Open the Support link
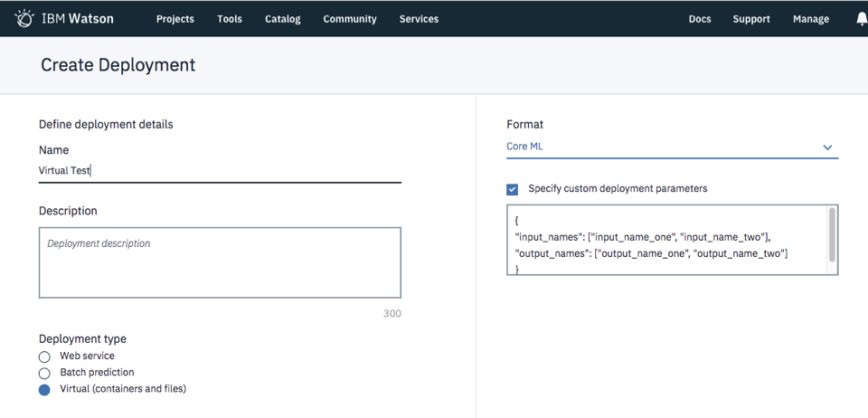Image resolution: width=868 pixels, height=418 pixels. tap(751, 19)
